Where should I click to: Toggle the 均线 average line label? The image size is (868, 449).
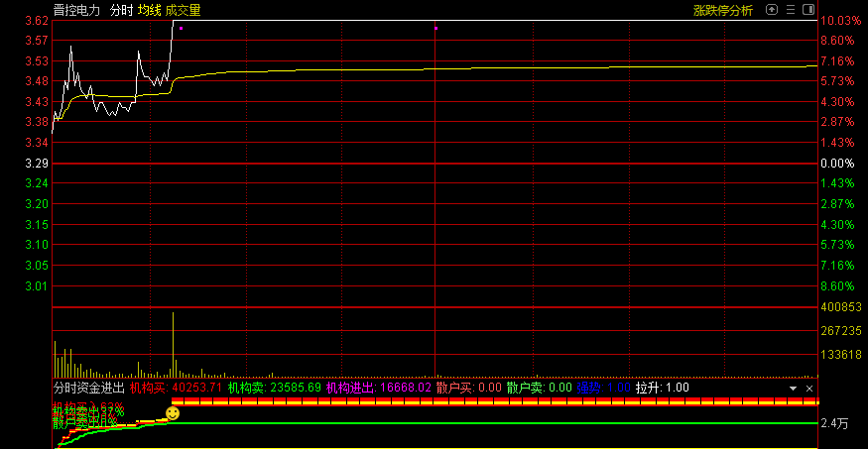coord(149,10)
